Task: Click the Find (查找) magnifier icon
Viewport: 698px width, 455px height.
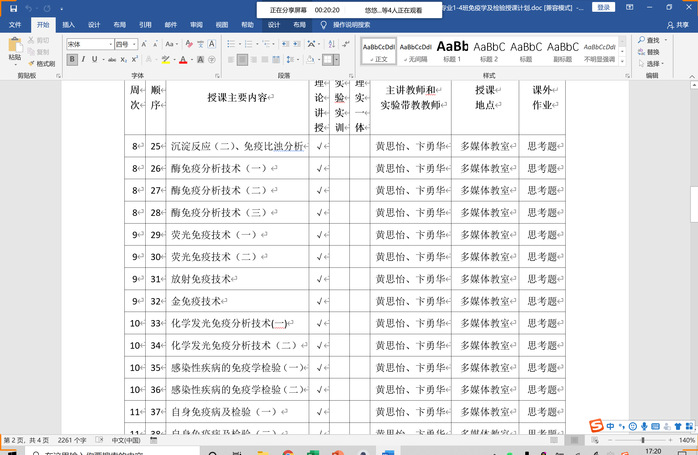Action: click(650, 40)
